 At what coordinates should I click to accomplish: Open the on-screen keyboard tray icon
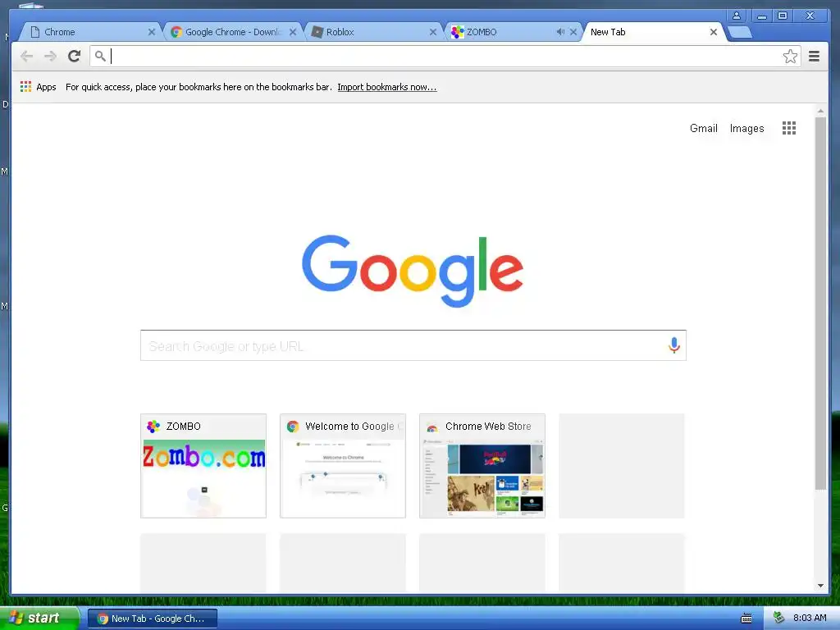746,619
